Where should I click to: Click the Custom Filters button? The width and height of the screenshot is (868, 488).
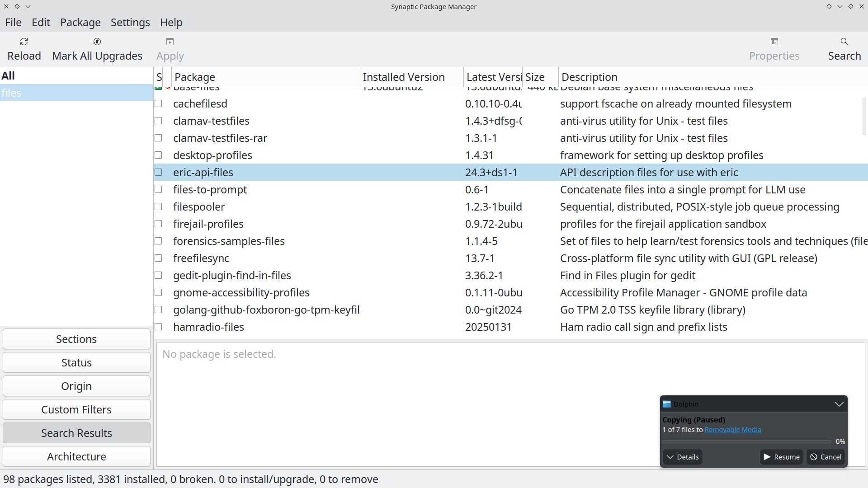click(x=76, y=409)
